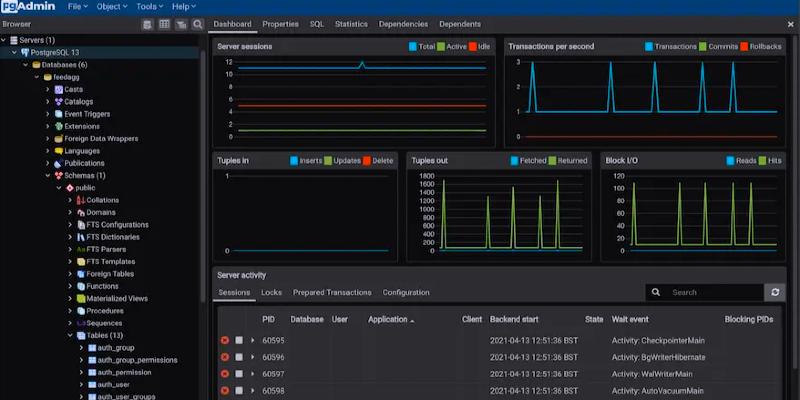Switch to the Statistics tab
Image resolution: width=800 pixels, height=400 pixels.
coord(351,24)
